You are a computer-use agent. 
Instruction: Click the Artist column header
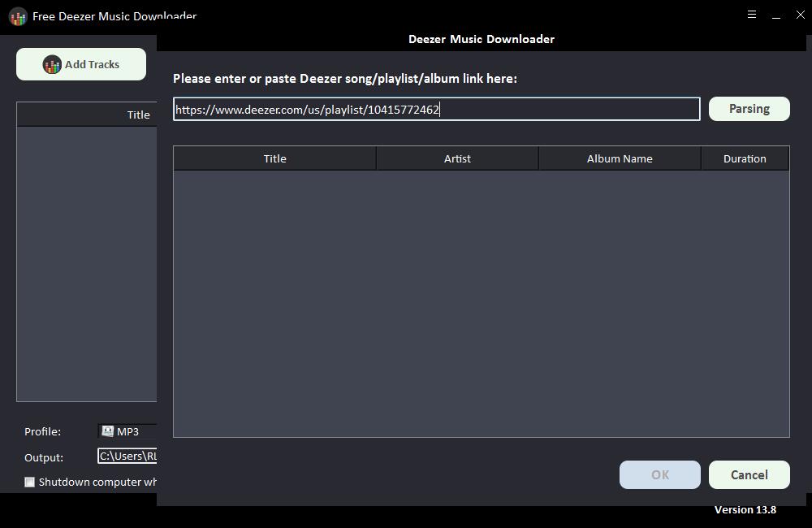457,158
